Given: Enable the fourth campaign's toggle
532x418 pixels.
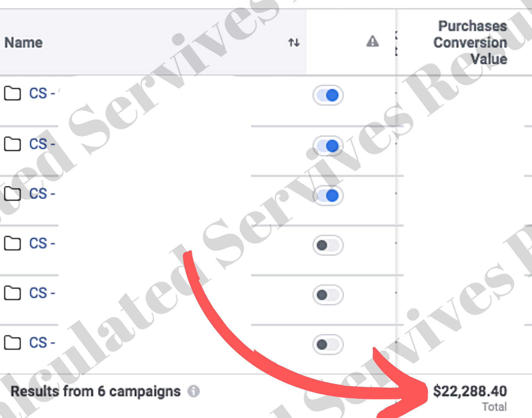Looking at the screenshot, I should [x=328, y=245].
